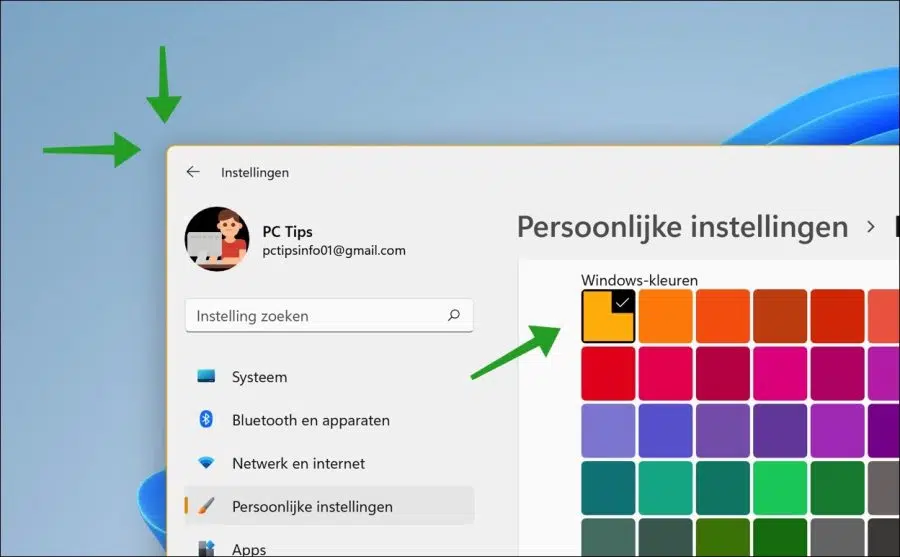Viewport: 900px width, 557px height.
Task: Click the breadcrumb chevron after Persoonlijke instellingen
Action: coord(871,227)
